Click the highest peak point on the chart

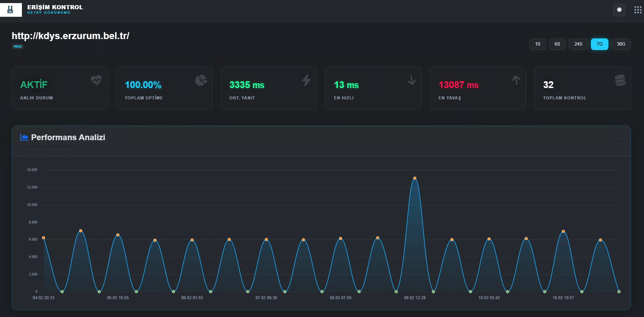pos(415,178)
